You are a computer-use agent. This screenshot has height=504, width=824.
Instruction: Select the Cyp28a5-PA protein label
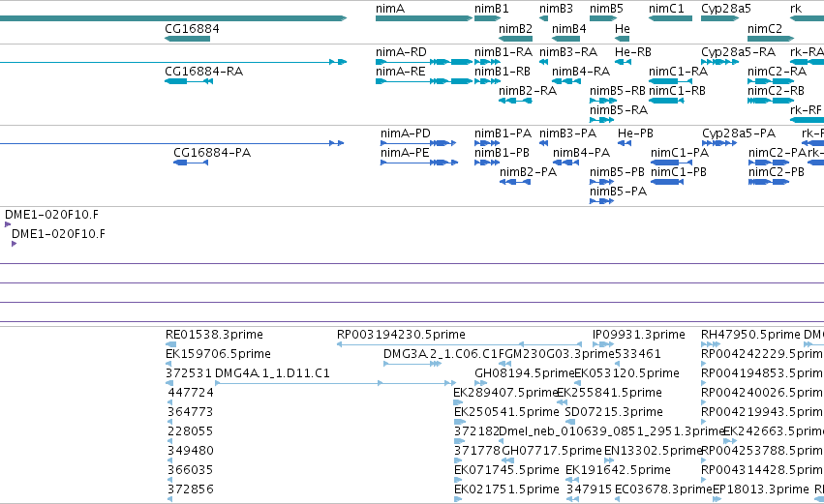click(739, 133)
